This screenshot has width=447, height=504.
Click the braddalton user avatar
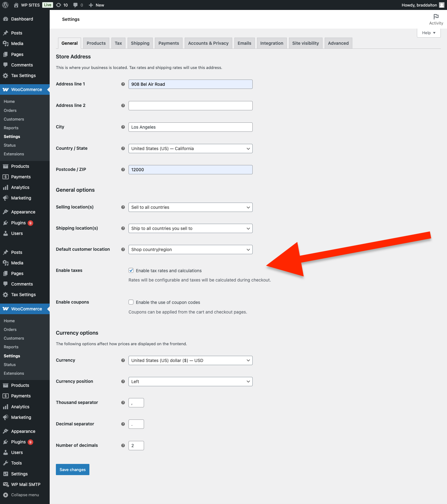pos(441,5)
